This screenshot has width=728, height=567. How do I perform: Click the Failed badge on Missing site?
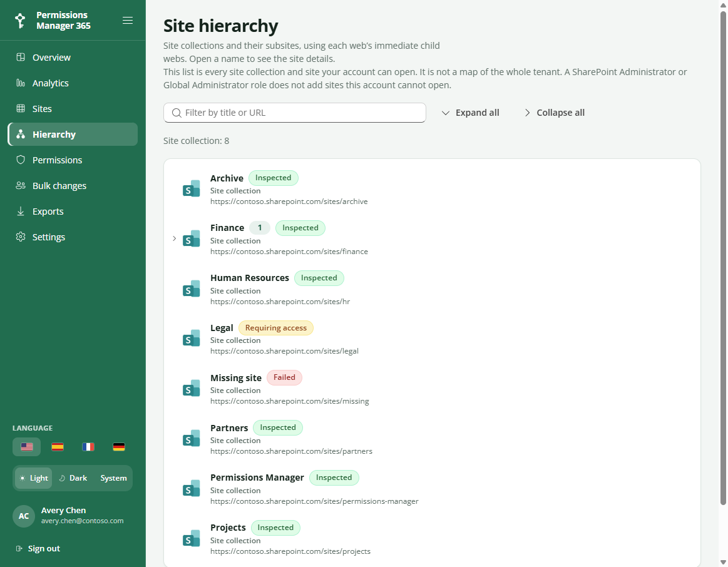[284, 378]
